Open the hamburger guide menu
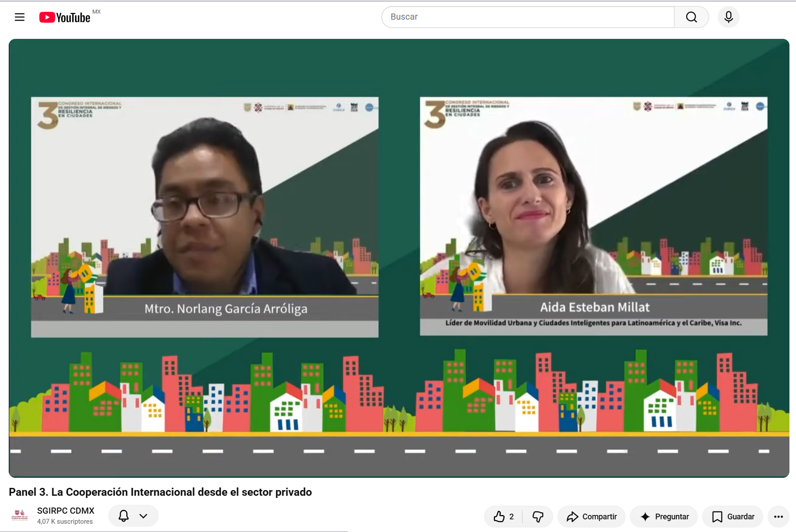The width and height of the screenshot is (796, 532). click(x=20, y=17)
